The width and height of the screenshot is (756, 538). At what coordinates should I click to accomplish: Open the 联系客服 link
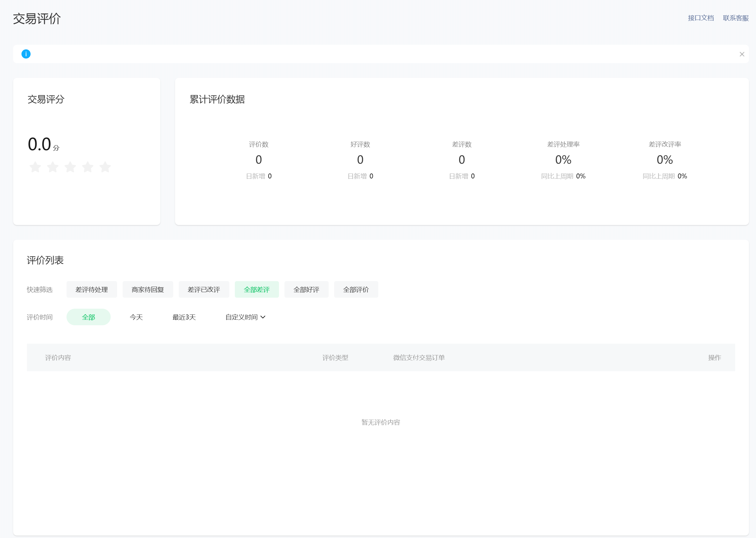735,18
